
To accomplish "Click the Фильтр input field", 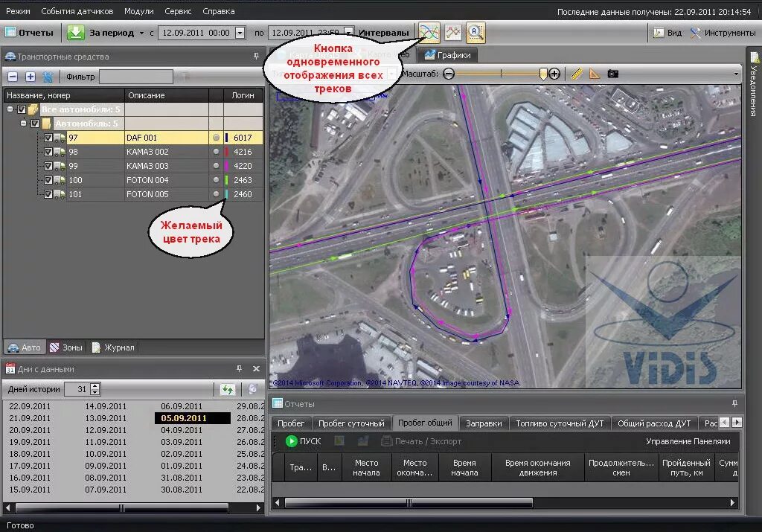I will (x=136, y=77).
